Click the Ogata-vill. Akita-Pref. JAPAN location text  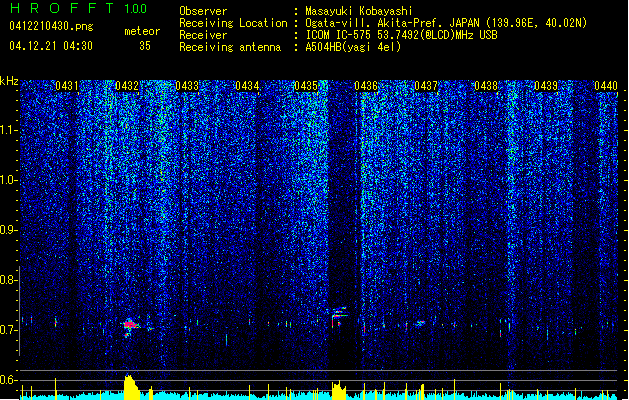coord(446,23)
